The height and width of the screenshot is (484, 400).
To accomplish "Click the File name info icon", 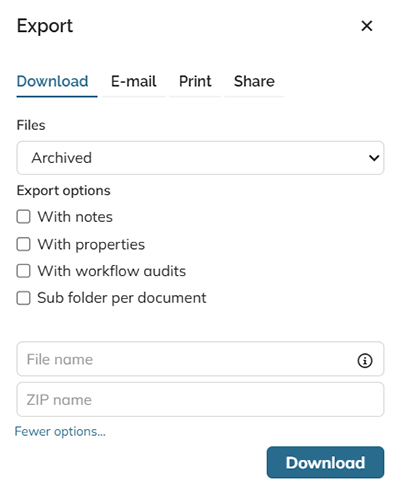I will click(365, 360).
